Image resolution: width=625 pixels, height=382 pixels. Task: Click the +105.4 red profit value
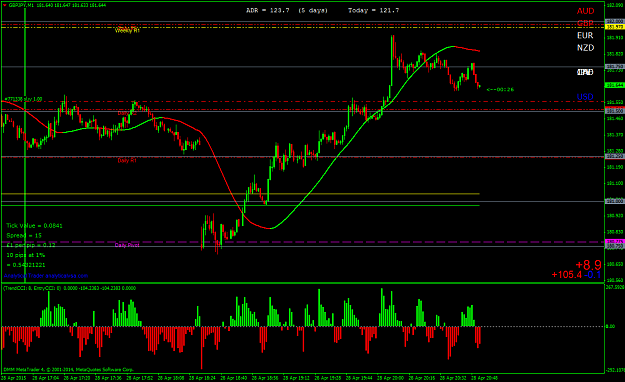click(567, 275)
